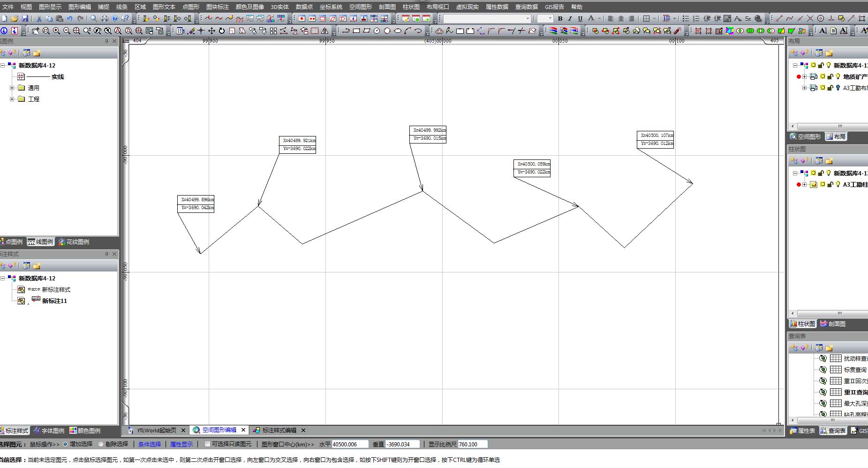Switch to the YTLWorld起始页 tab
Screen dimensions: 868x468
[157, 430]
